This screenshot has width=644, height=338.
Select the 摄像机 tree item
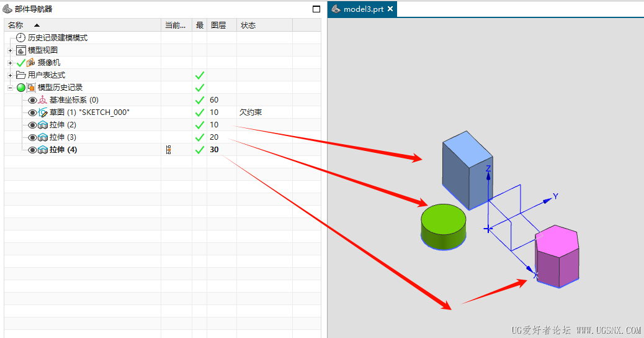(49, 63)
